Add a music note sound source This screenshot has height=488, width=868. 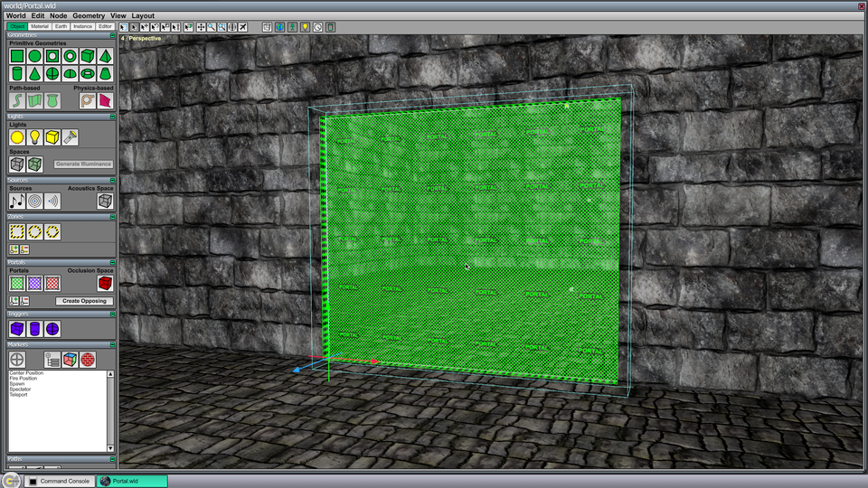pyautogui.click(x=17, y=202)
